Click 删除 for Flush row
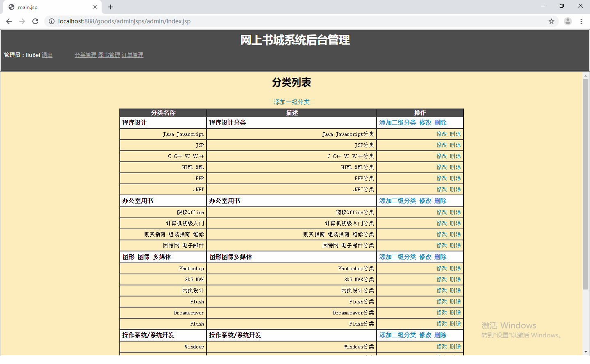Image resolution: width=590 pixels, height=364 pixels. point(455,301)
